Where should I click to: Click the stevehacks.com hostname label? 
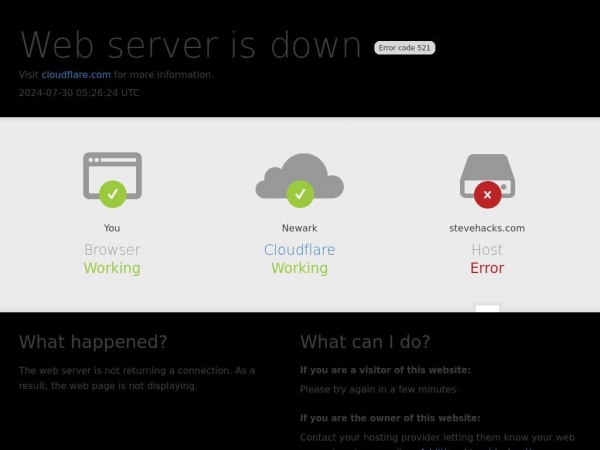[x=487, y=228]
